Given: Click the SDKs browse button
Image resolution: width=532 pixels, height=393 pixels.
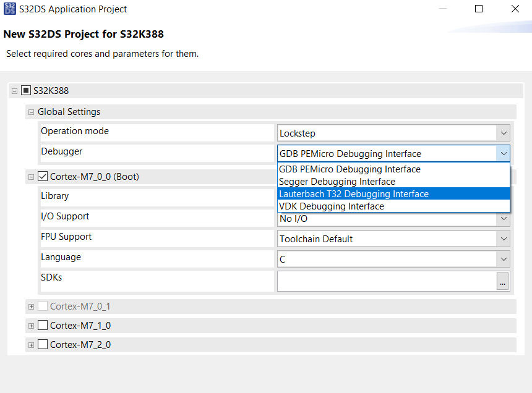Looking at the screenshot, I should 503,281.
